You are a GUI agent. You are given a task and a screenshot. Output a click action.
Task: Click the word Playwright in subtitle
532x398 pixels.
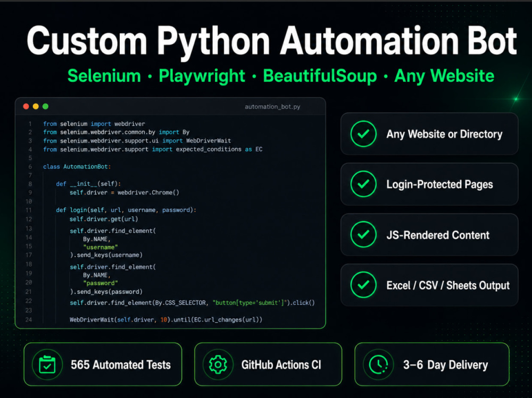pos(202,77)
